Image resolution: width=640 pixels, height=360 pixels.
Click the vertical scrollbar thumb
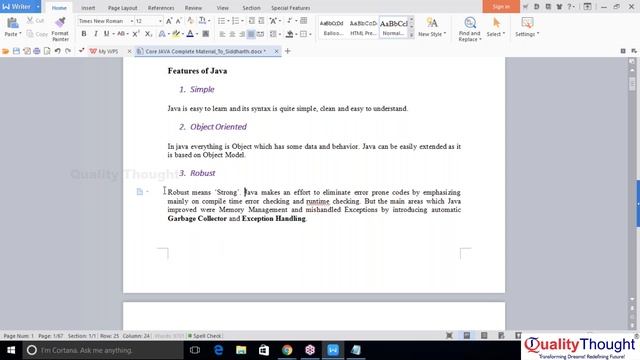pos(632,83)
